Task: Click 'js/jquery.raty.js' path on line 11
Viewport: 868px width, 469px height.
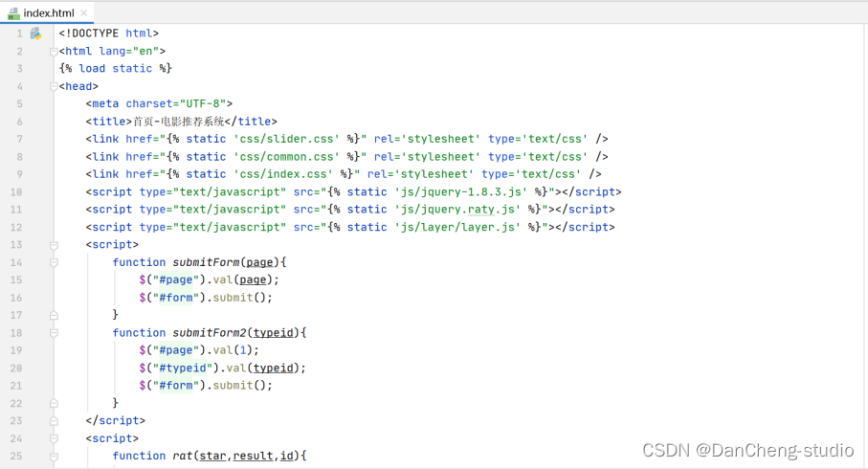Action: [x=457, y=210]
